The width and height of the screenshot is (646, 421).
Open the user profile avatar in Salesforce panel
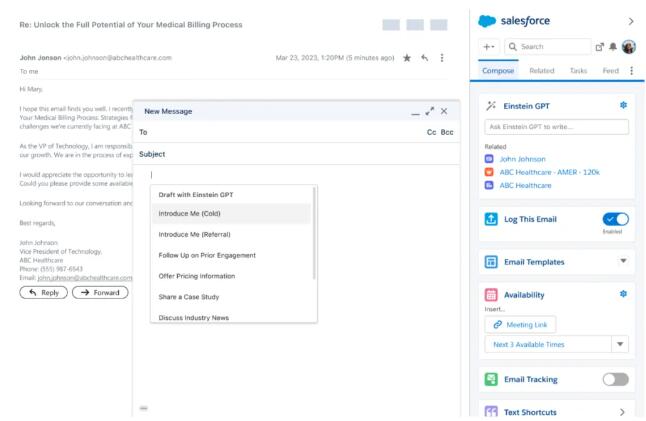tap(628, 47)
